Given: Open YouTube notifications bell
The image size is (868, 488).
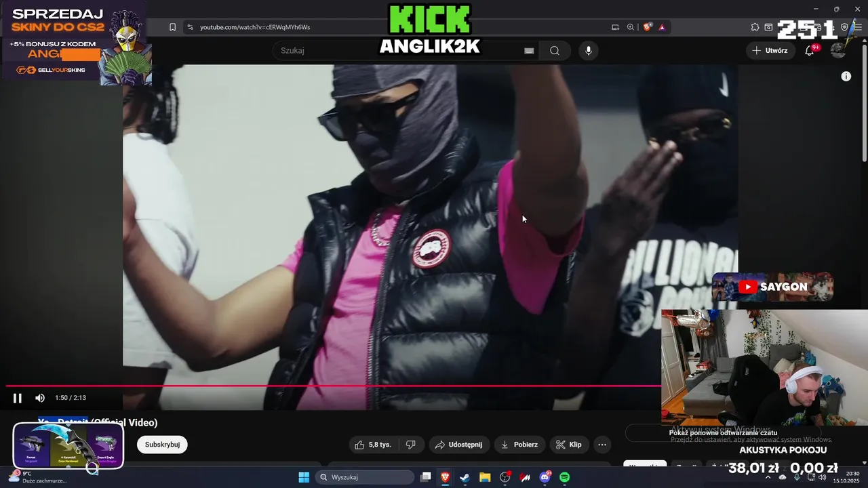Looking at the screenshot, I should (x=810, y=51).
